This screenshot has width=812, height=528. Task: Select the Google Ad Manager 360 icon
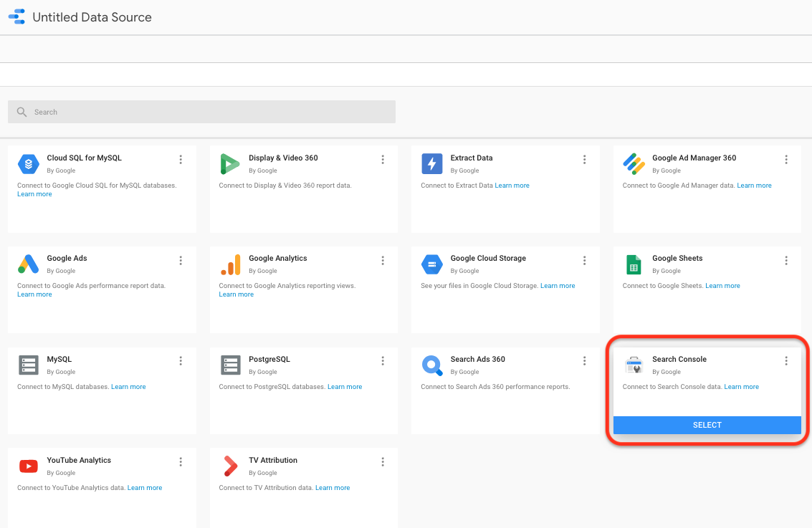tap(634, 164)
